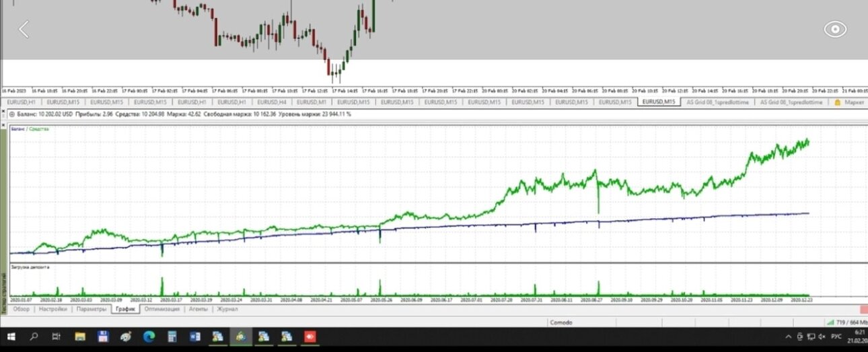
Task: Open the Windows Start menu
Action: pos(11,335)
